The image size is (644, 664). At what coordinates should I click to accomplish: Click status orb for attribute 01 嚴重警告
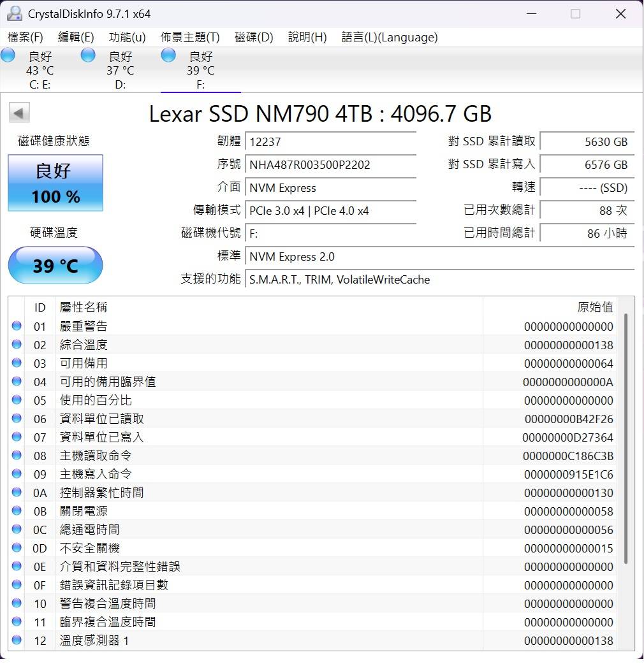click(17, 326)
